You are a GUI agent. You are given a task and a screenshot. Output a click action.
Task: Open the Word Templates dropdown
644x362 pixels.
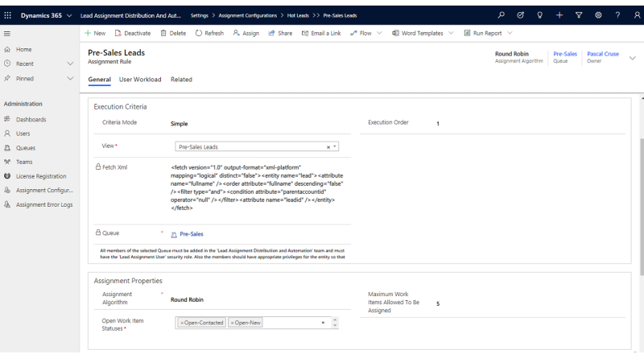(450, 33)
